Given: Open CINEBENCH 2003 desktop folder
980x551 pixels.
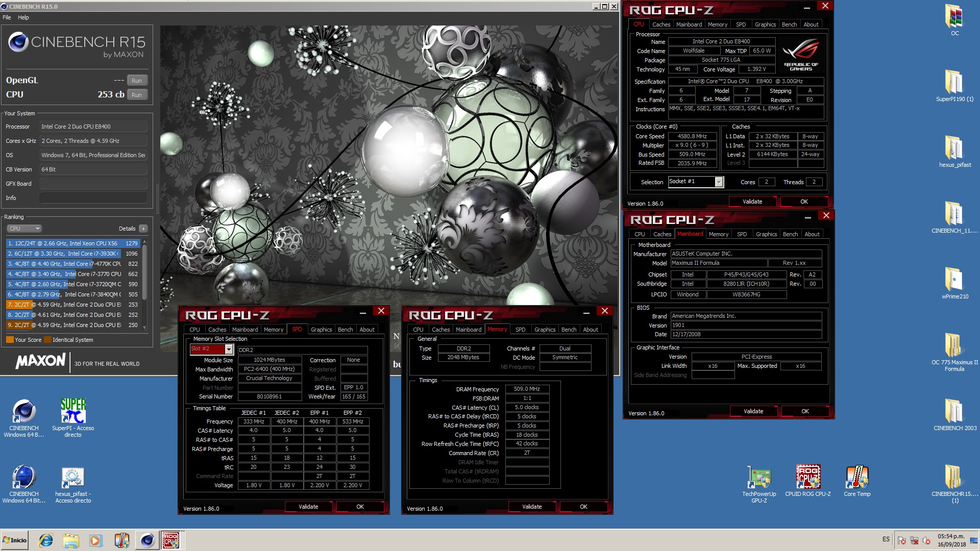Looking at the screenshot, I should pos(954,414).
